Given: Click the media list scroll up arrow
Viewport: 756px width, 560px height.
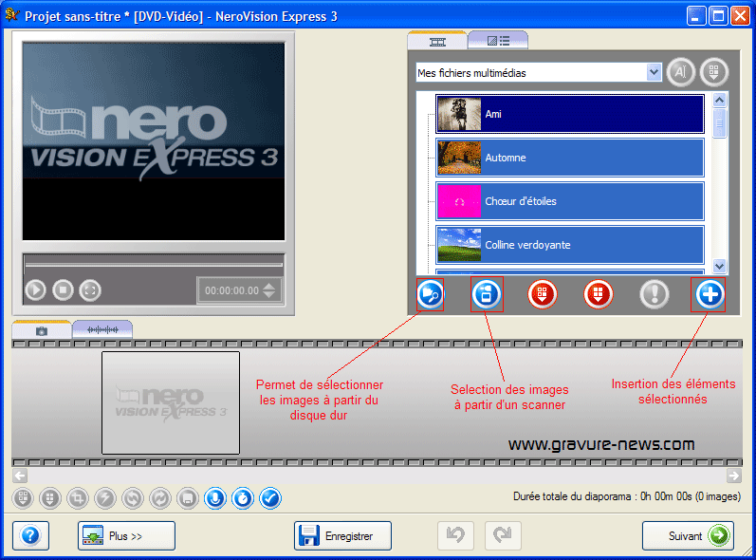Looking at the screenshot, I should [719, 101].
